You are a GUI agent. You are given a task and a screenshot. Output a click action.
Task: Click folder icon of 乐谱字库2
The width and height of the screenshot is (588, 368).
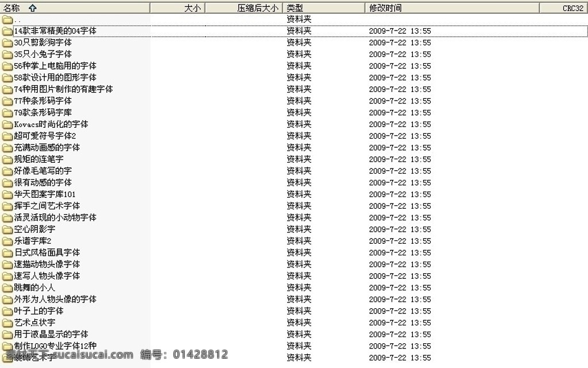click(7, 241)
